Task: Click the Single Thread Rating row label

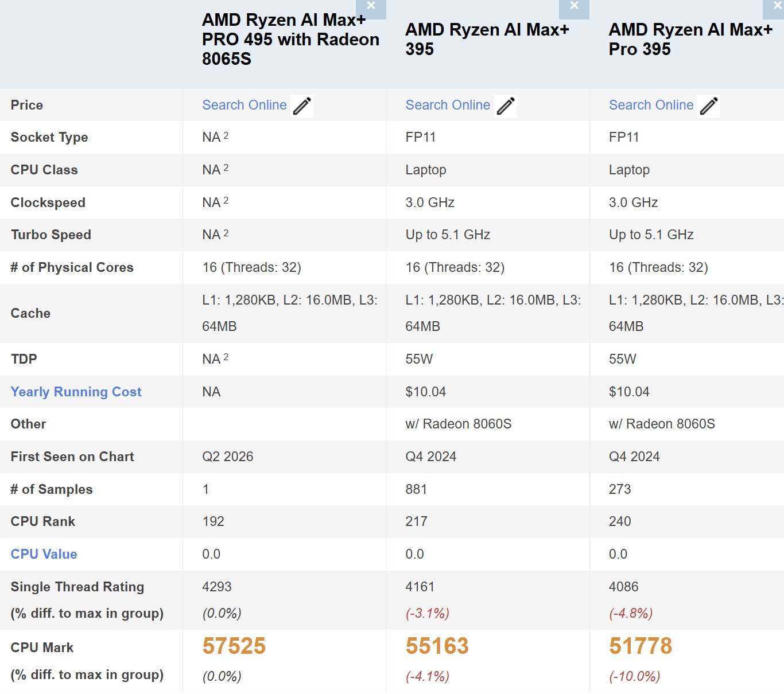Action: (77, 587)
